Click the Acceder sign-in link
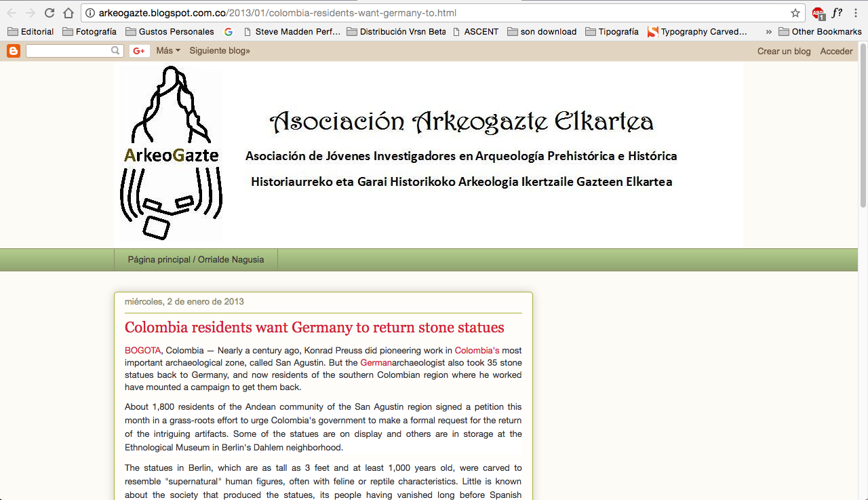 (x=836, y=52)
